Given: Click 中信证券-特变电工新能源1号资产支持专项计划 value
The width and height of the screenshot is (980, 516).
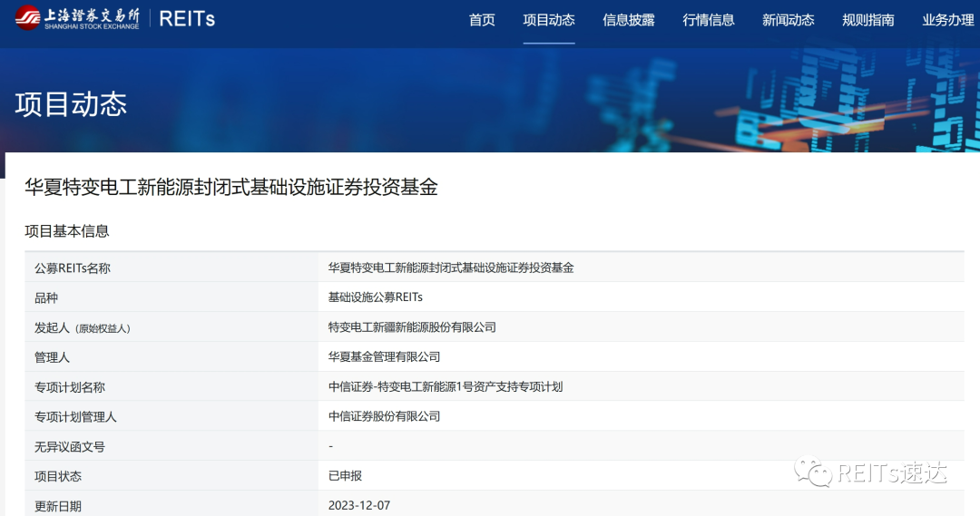Looking at the screenshot, I should point(446,386).
